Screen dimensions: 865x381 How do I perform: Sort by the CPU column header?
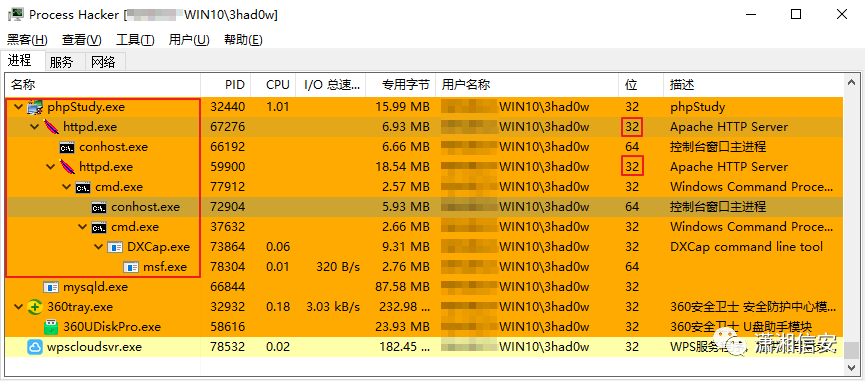273,84
